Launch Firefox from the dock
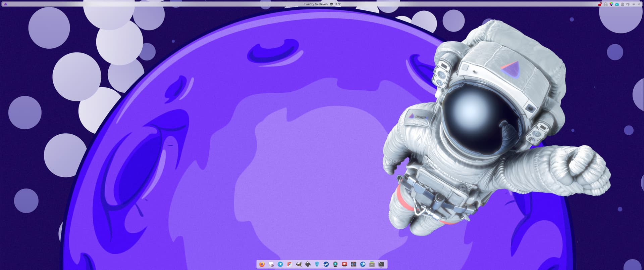644x270 pixels. click(262, 264)
